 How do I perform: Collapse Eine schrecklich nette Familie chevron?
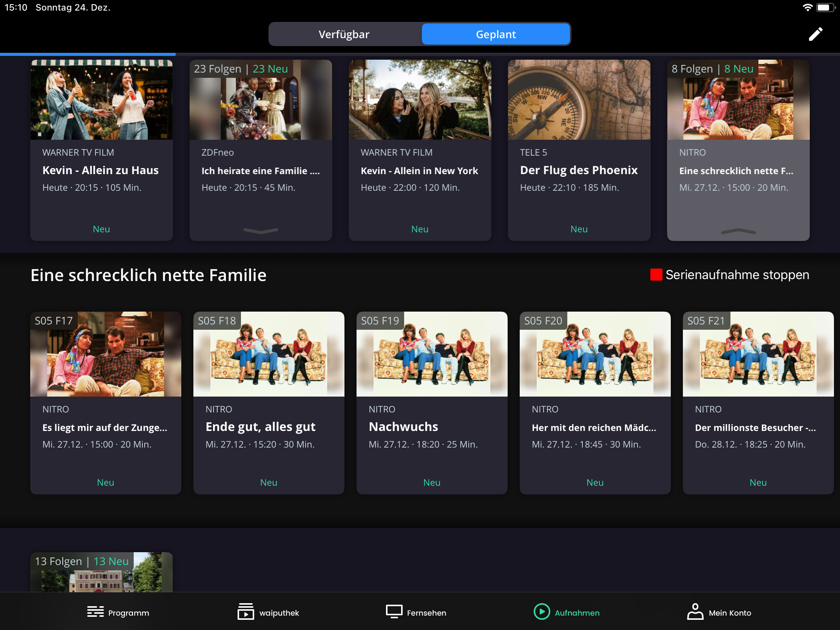[x=738, y=231]
